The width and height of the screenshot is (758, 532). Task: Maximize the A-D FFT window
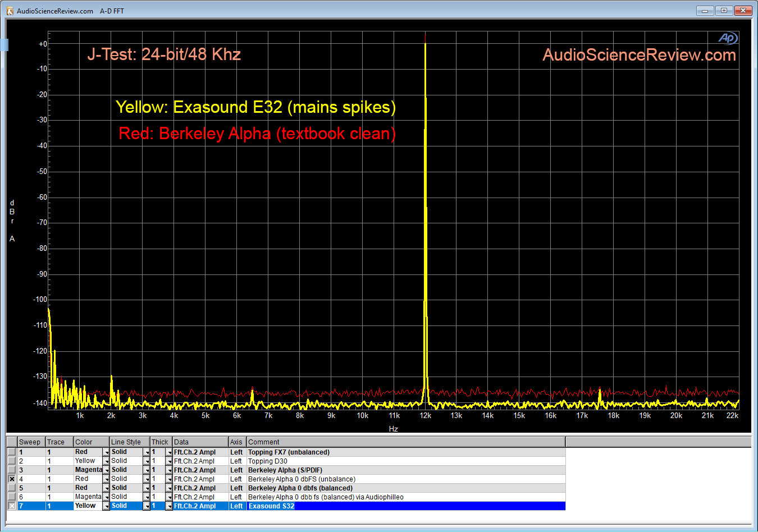[x=724, y=11]
